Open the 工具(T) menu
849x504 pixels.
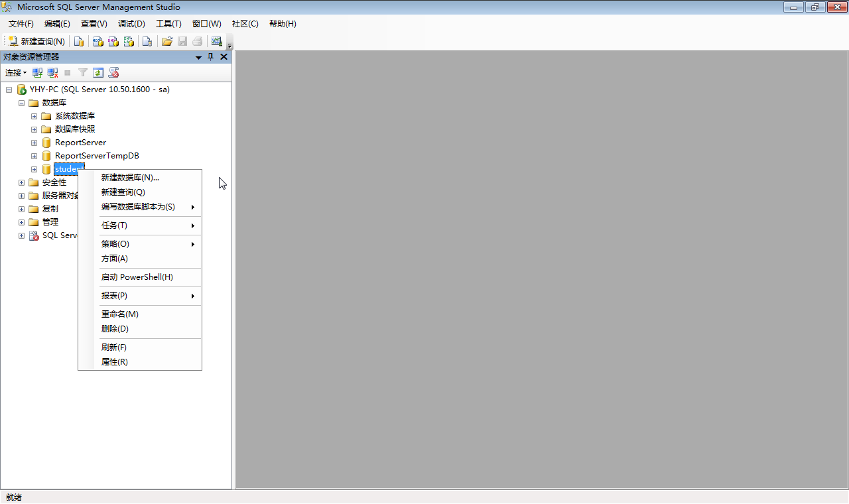168,23
